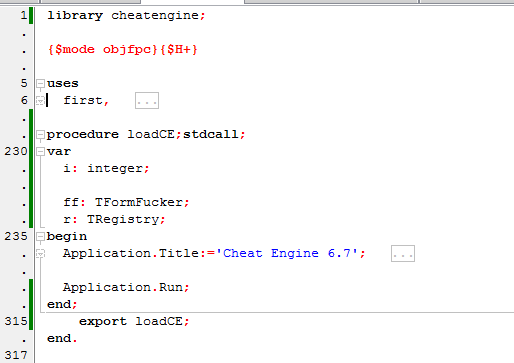The width and height of the screenshot is (514, 363).
Task: Click the 'var' keyword
Action: (x=59, y=152)
